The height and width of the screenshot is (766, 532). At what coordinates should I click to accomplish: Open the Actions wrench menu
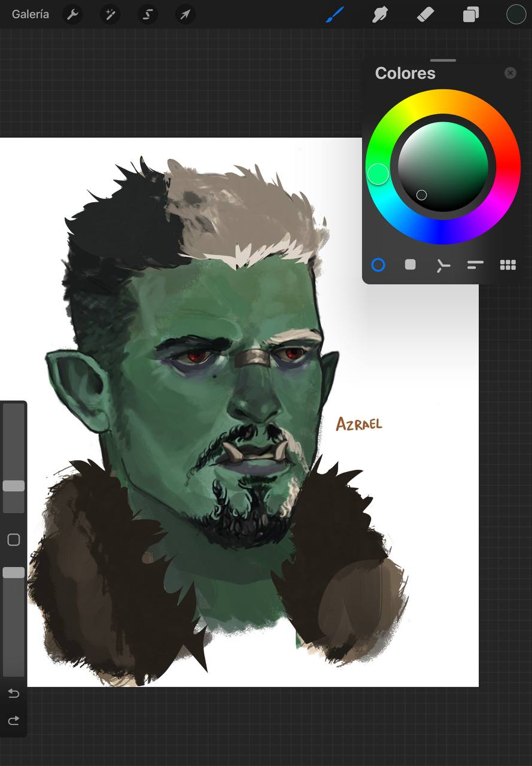[72, 14]
